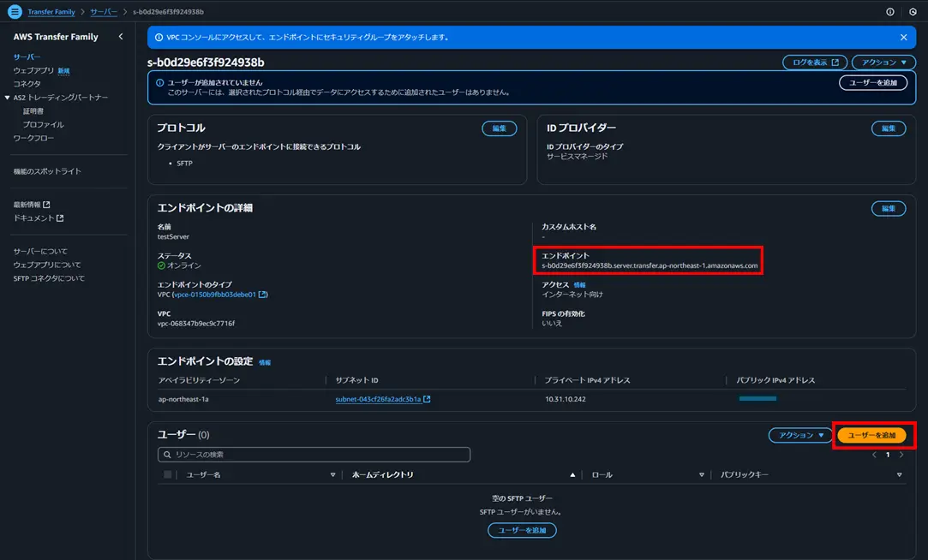Close the blue VPC console banner
This screenshot has width=928, height=560.
[x=904, y=38]
